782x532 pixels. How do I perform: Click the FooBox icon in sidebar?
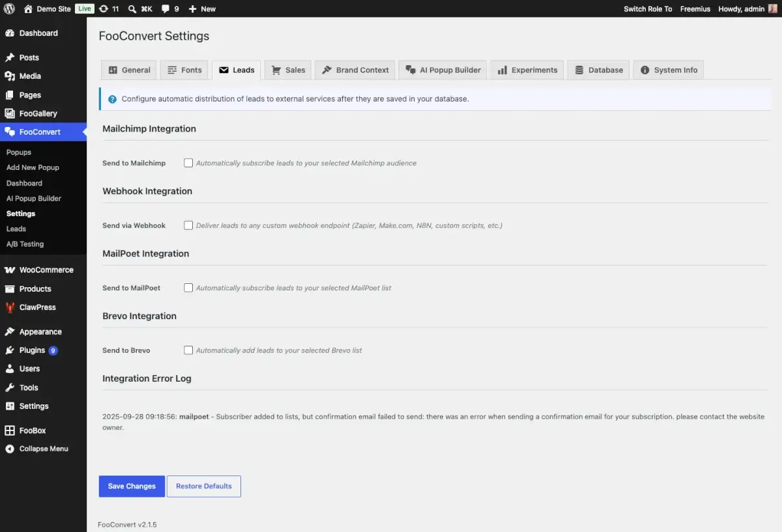(10, 430)
